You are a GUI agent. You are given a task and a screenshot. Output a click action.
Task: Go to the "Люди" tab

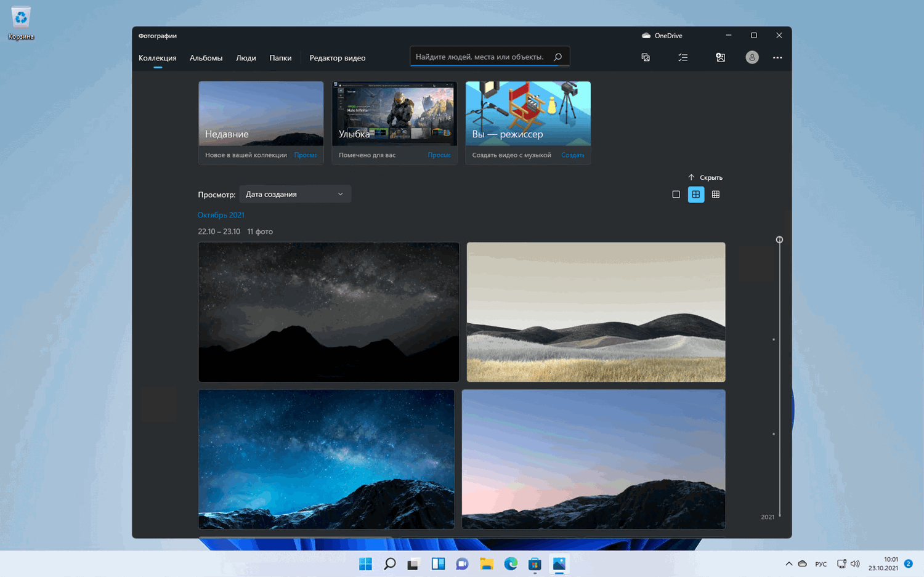click(246, 58)
